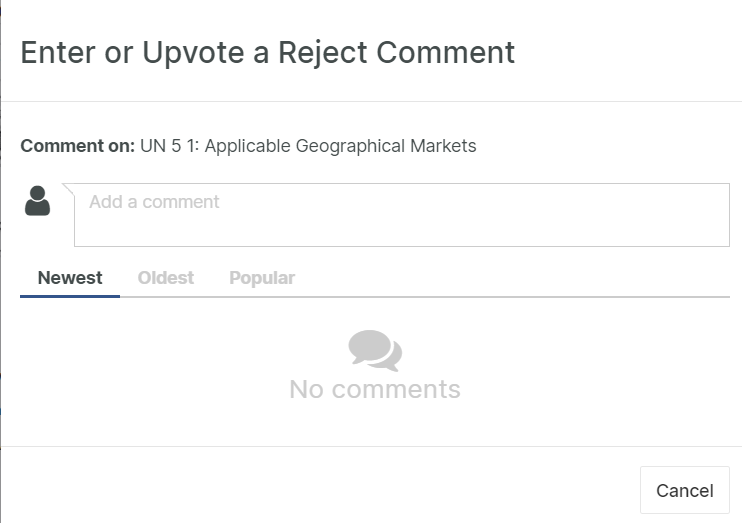Switch to the Newest tab
The width and height of the screenshot is (742, 523).
70,278
